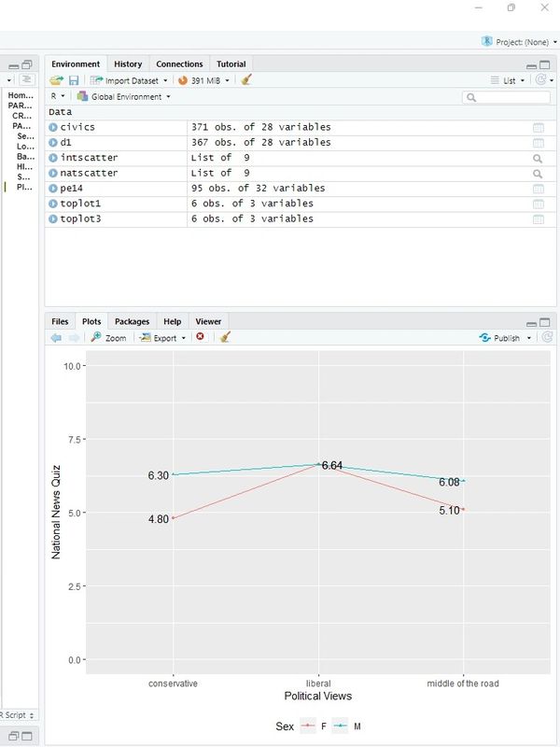Click the load workspace folder icon
Image resolution: width=560 pixels, height=747 pixels.
coord(57,80)
